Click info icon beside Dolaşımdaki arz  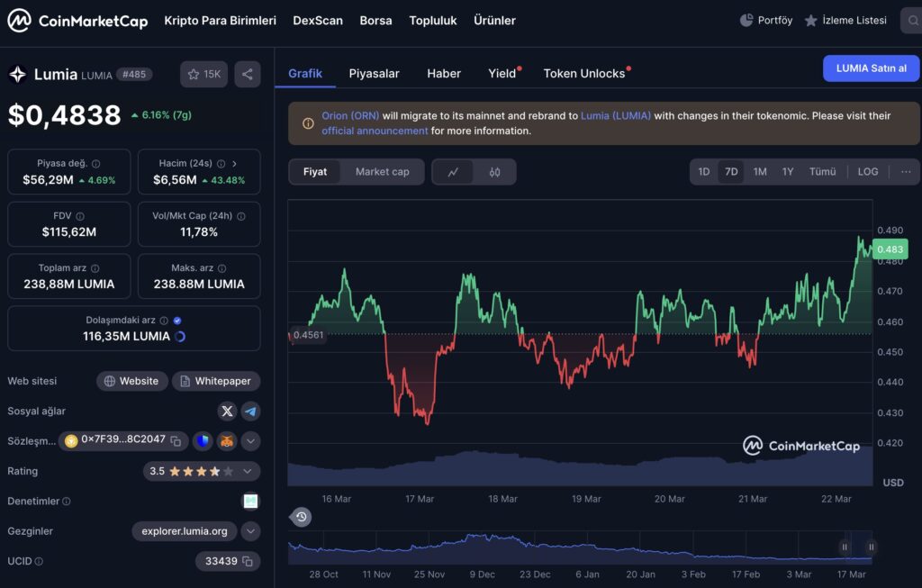point(164,321)
